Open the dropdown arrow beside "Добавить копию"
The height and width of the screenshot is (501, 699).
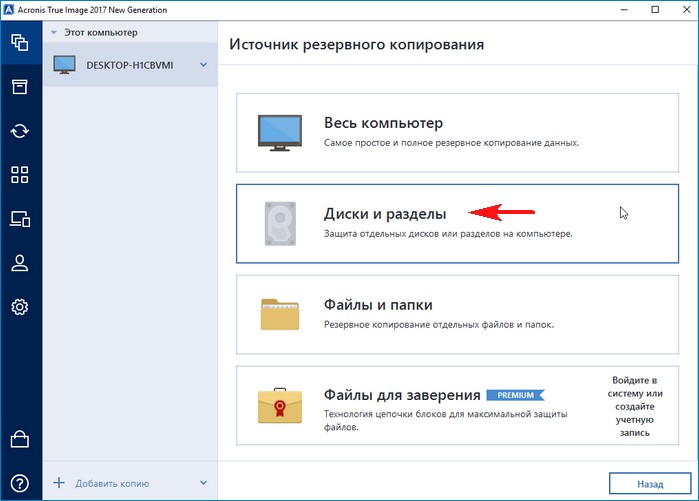[x=204, y=483]
